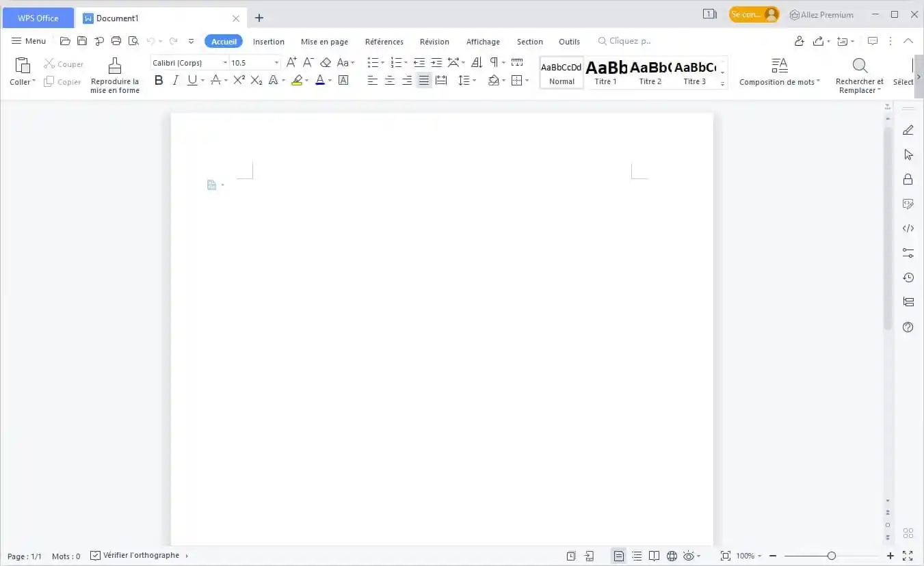The image size is (924, 566).
Task: Toggle superscript formatting
Action: [x=239, y=81]
